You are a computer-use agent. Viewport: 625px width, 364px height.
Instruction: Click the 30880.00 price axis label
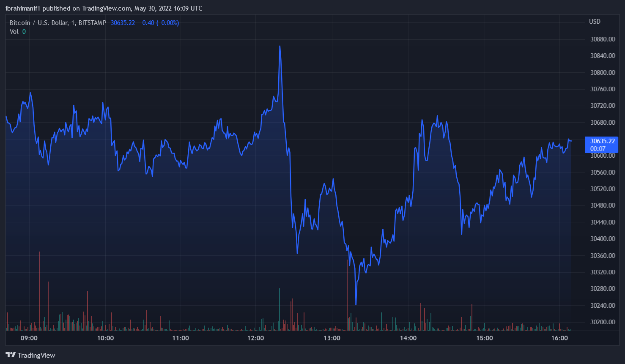click(x=603, y=39)
